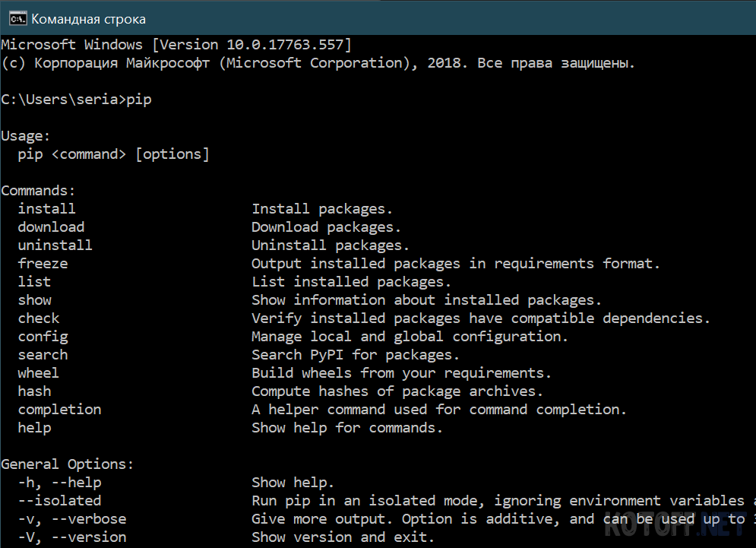This screenshot has height=548, width=756.
Task: Click the "download" command name
Action: point(51,227)
